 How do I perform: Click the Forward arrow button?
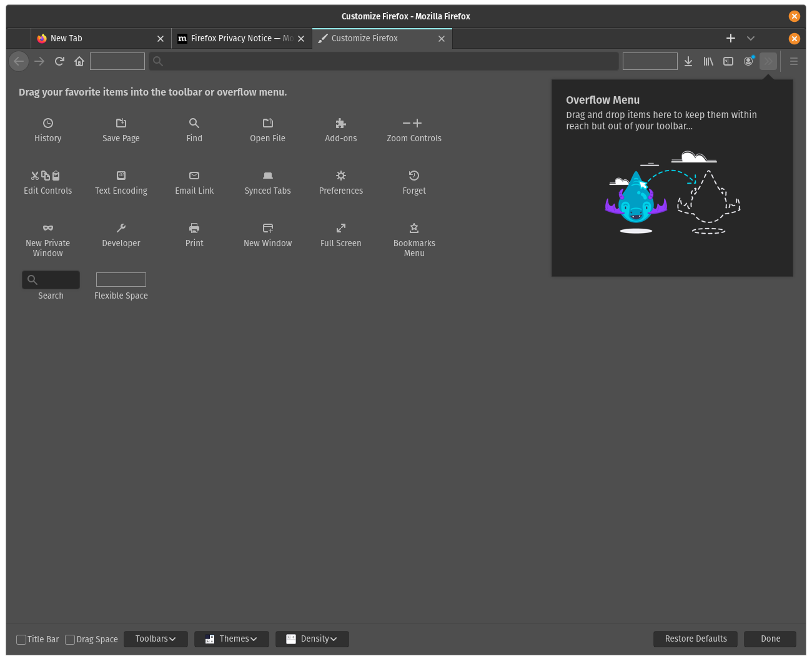pyautogui.click(x=39, y=61)
